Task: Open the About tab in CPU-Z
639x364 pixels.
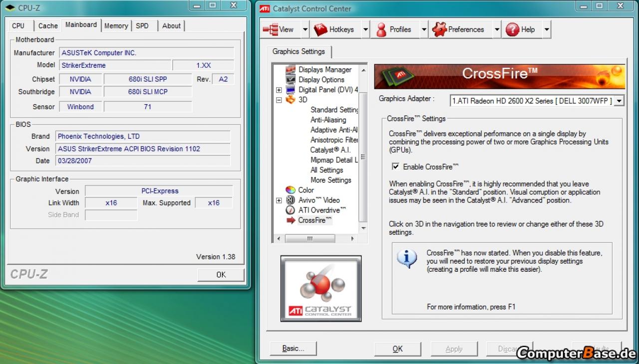Action: tap(171, 26)
